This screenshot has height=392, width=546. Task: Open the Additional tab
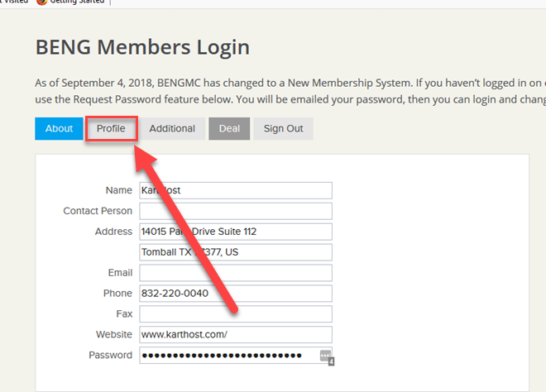point(172,128)
